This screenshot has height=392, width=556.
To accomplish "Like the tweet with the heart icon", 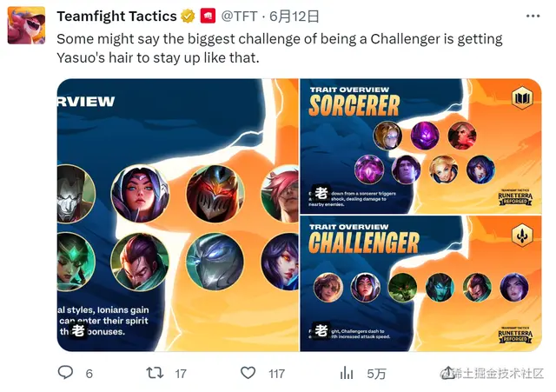I will point(248,373).
